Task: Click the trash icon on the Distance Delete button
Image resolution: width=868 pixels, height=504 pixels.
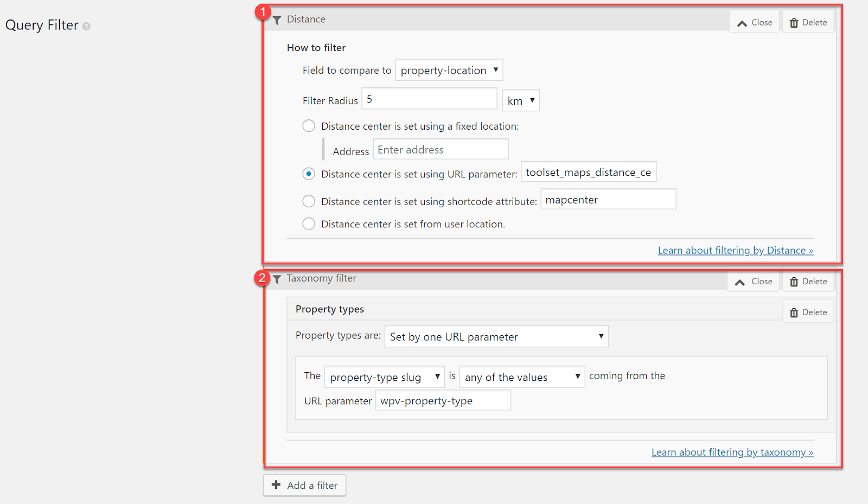Action: click(793, 22)
